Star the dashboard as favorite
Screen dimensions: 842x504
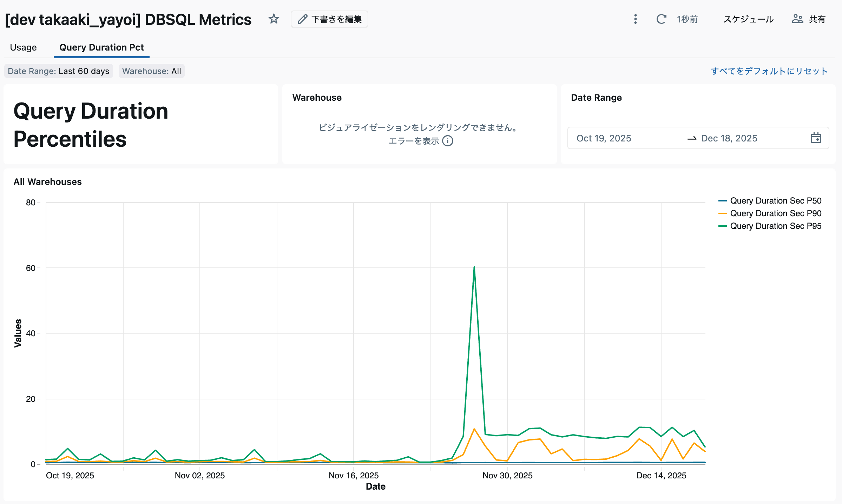(x=274, y=19)
